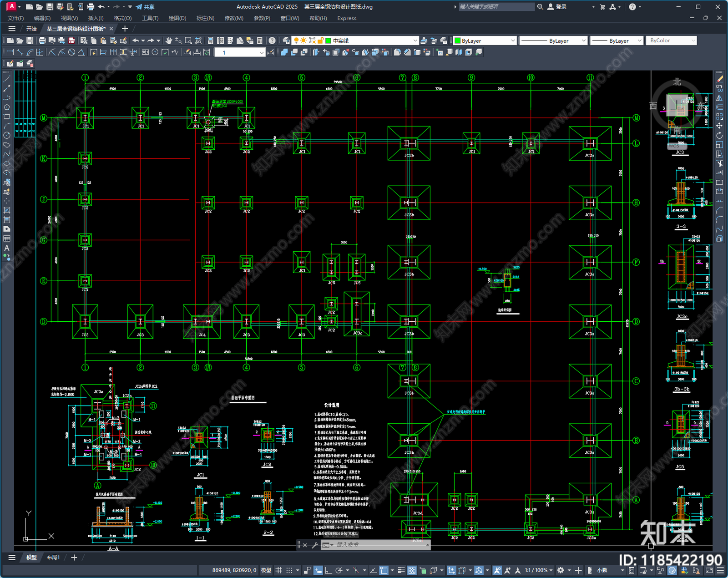Add a new drawing tab with plus
728x578 pixels.
125,29
